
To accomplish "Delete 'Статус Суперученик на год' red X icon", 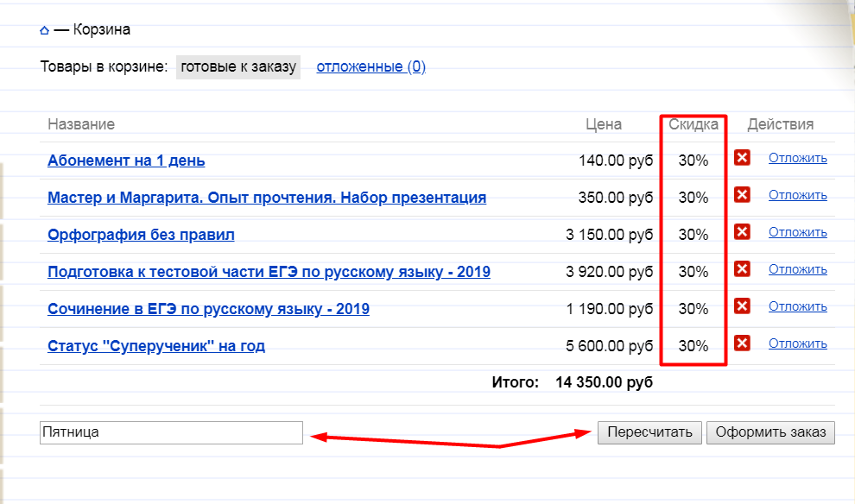I will coord(742,343).
